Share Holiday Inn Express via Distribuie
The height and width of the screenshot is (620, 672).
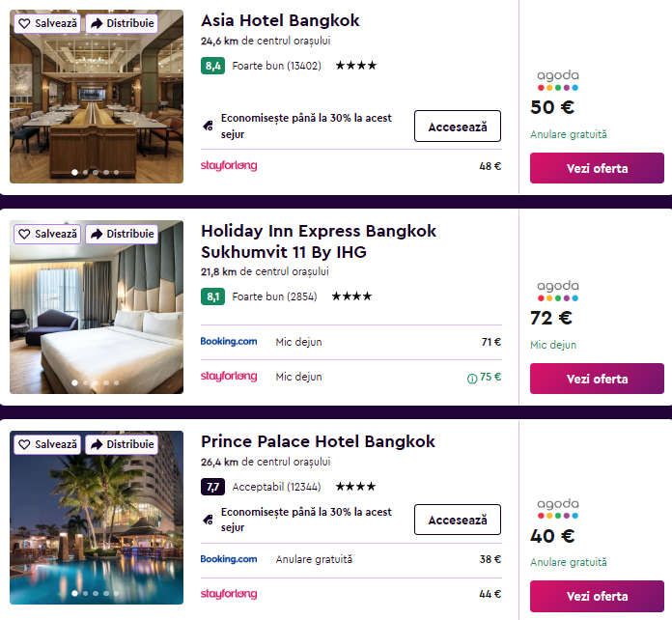(x=122, y=234)
